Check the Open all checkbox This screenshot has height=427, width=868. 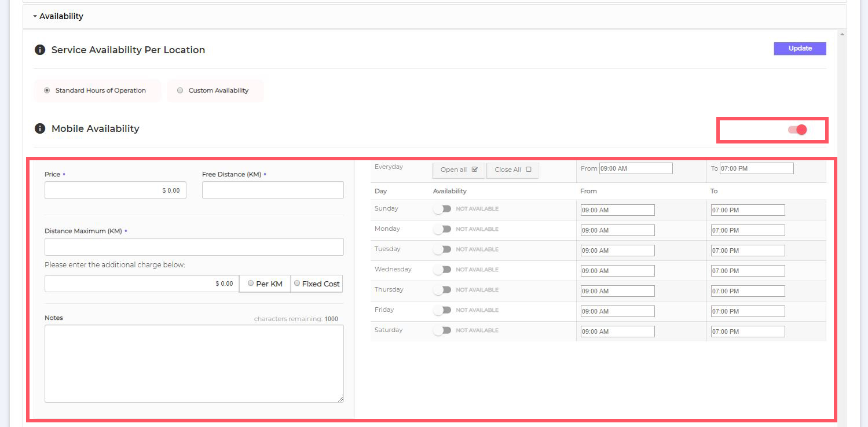475,170
